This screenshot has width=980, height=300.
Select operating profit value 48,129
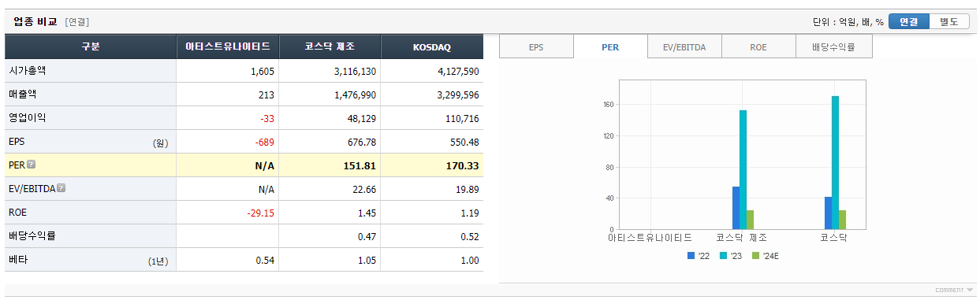point(362,119)
